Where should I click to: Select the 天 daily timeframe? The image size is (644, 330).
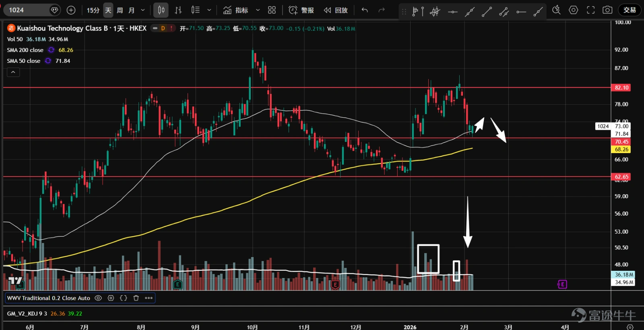click(108, 10)
